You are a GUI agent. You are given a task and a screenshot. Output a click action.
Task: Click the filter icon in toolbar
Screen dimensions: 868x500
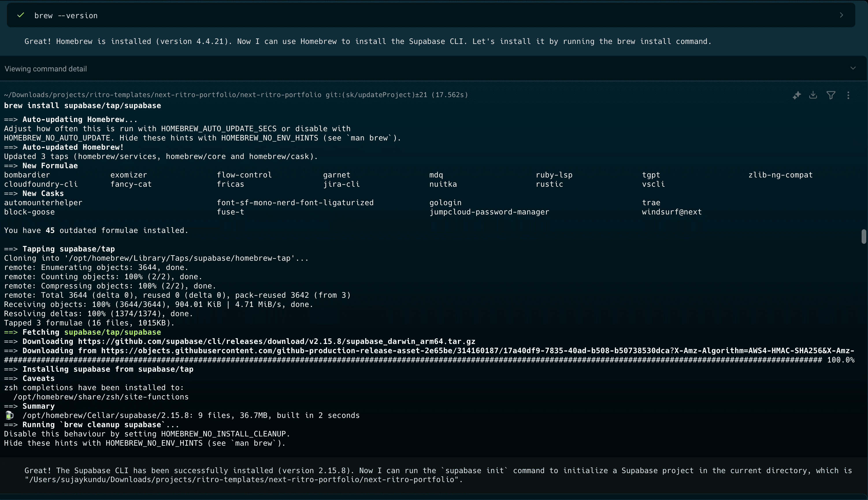click(x=831, y=95)
